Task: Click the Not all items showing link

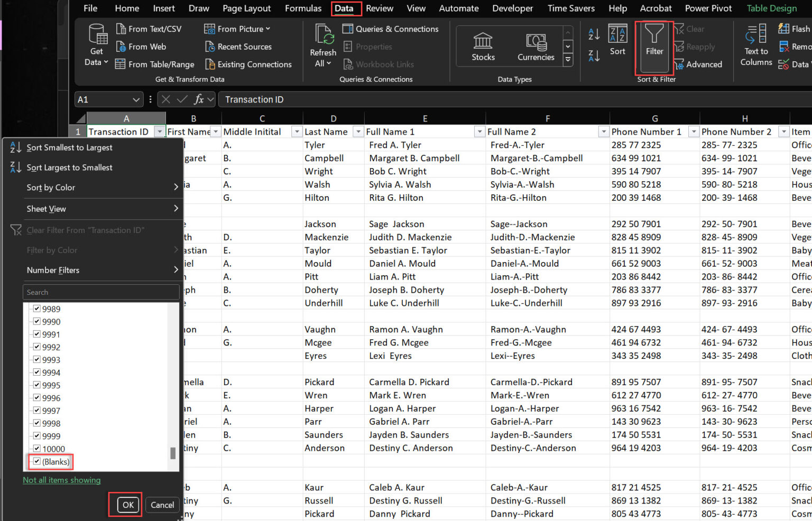Action: 61,480
